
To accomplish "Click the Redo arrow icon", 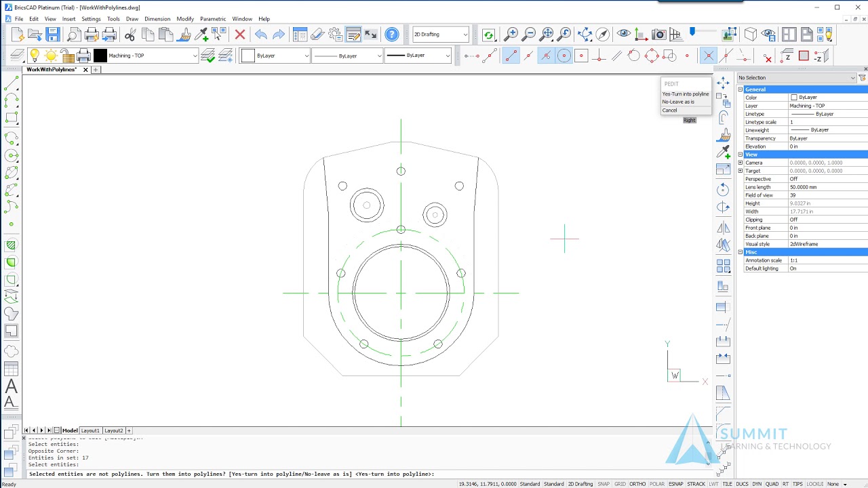I will (279, 35).
